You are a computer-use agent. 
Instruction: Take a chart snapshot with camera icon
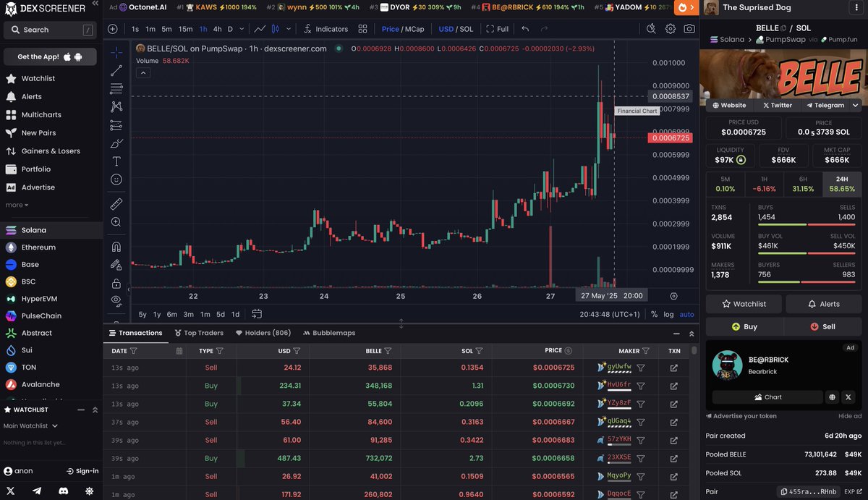689,29
